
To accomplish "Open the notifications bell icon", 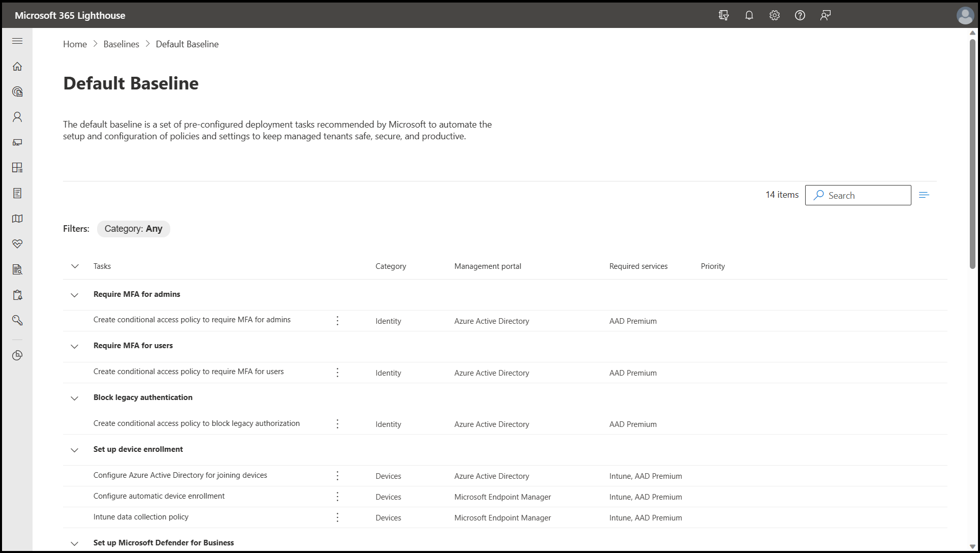I will coord(749,15).
